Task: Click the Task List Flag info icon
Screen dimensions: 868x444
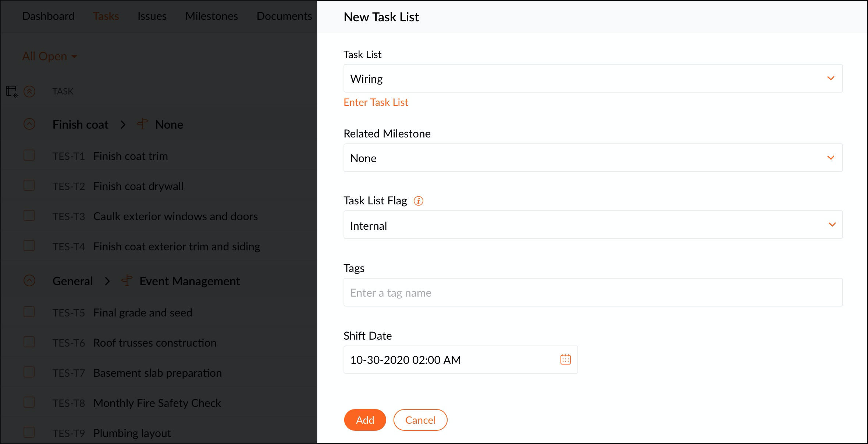Action: (x=419, y=201)
